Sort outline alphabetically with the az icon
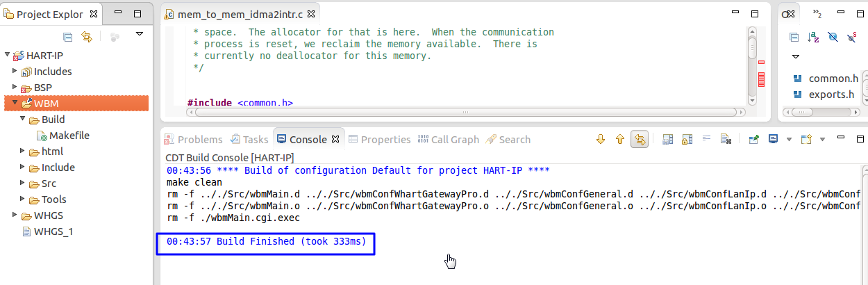The height and width of the screenshot is (285, 868). 814,37
